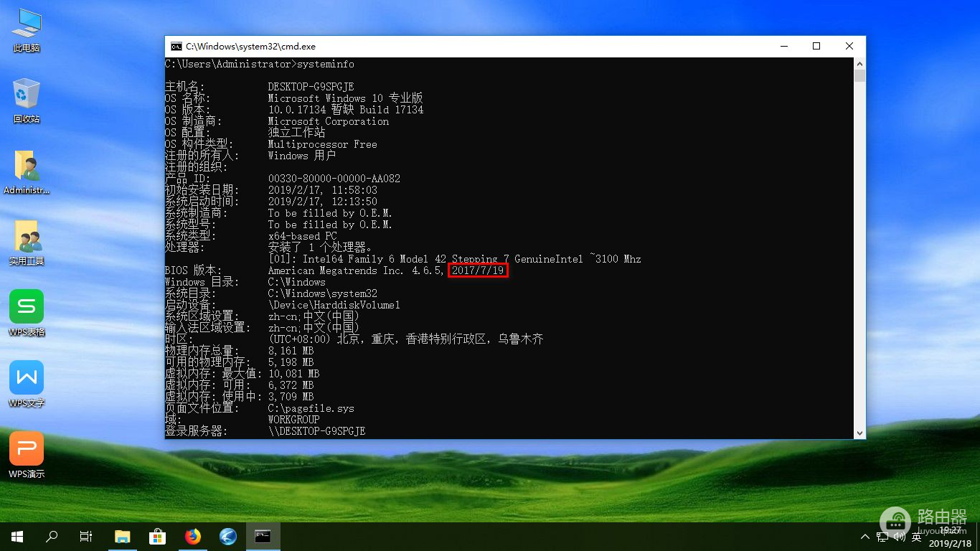Click the cmd window title bar icon
The width and height of the screenshot is (980, 551).
pyautogui.click(x=176, y=46)
